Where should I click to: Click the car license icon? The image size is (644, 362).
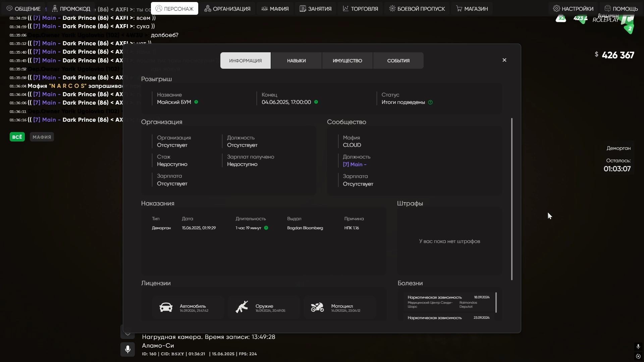[x=166, y=307]
